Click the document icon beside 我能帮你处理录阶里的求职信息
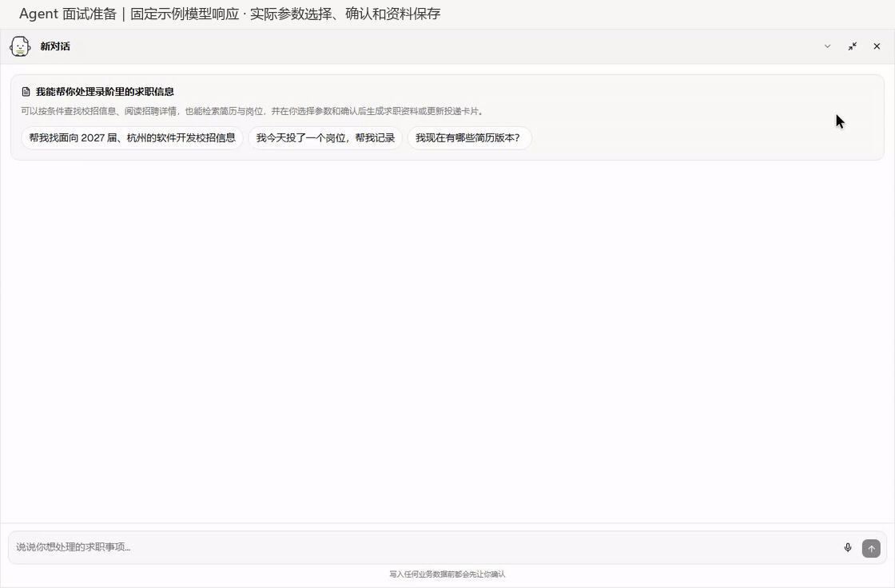The width and height of the screenshot is (895, 588). point(26,91)
